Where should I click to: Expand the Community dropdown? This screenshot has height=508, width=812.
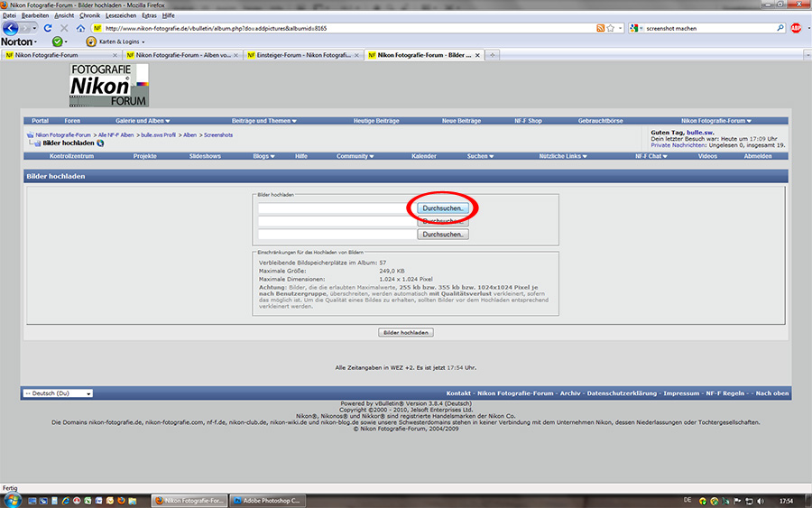pyautogui.click(x=355, y=156)
